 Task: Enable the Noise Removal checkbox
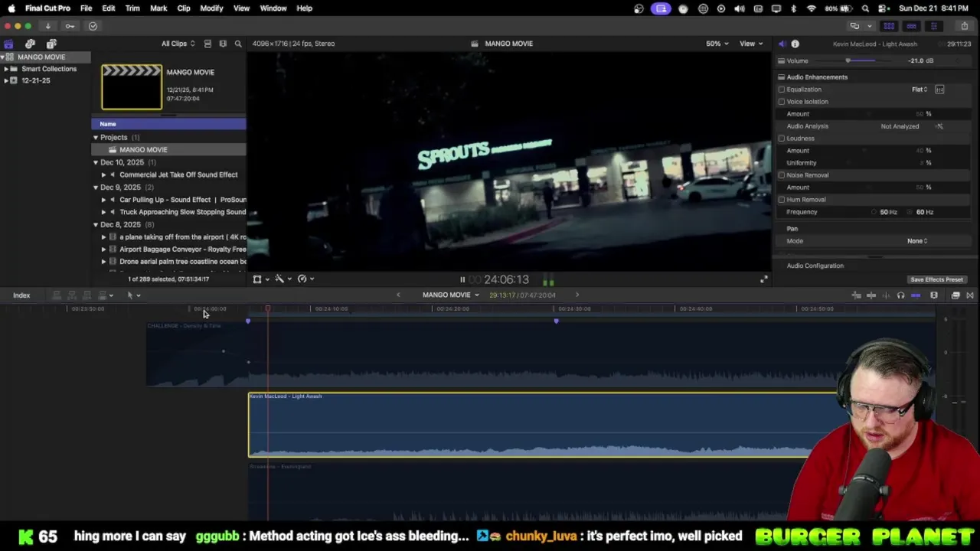[x=782, y=175]
